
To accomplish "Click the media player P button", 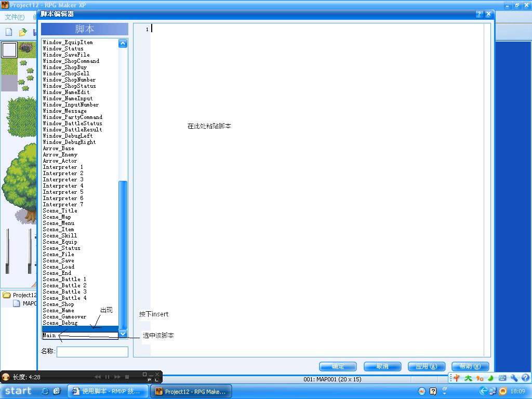I will coord(149,380).
